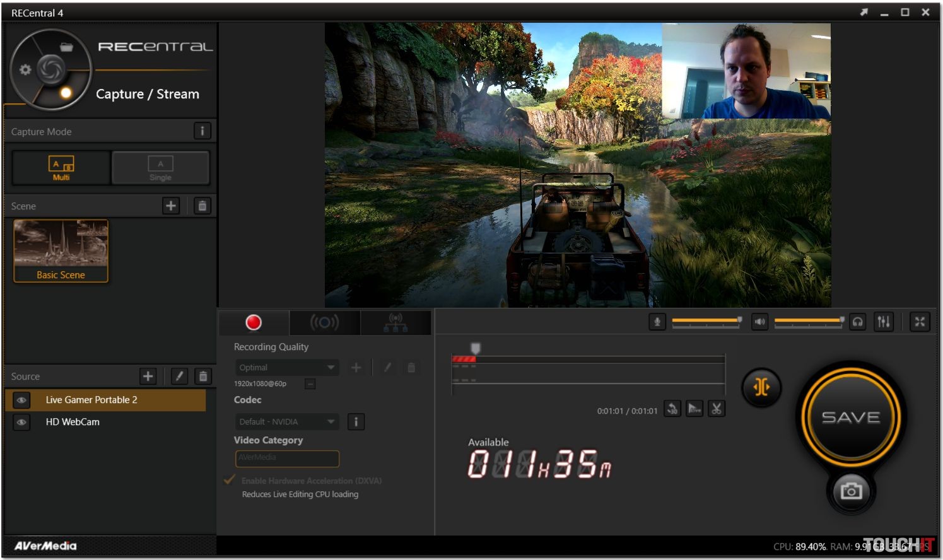Screen dimensions: 943x560
Task: Open the Recording Quality Optimal dropdown
Action: click(x=287, y=368)
